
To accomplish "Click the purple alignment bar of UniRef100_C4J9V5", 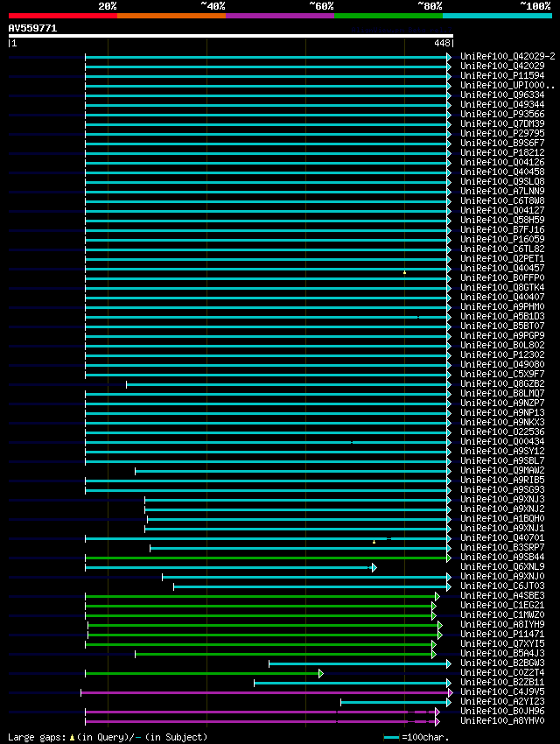I will pos(267,692).
